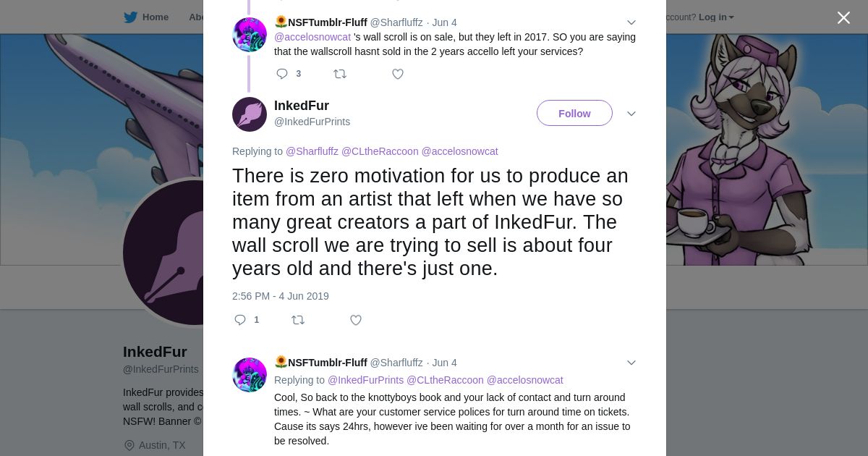Image resolution: width=868 pixels, height=456 pixels.
Task: Open the @CLtheRaccoon link in Replying to
Action: pyautogui.click(x=380, y=151)
